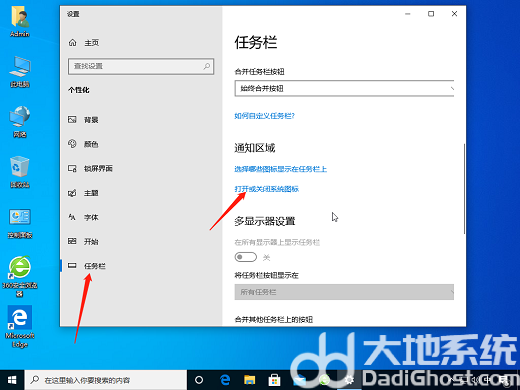Open the Network desktop icon
This screenshot has width=520, height=390.
point(20,122)
